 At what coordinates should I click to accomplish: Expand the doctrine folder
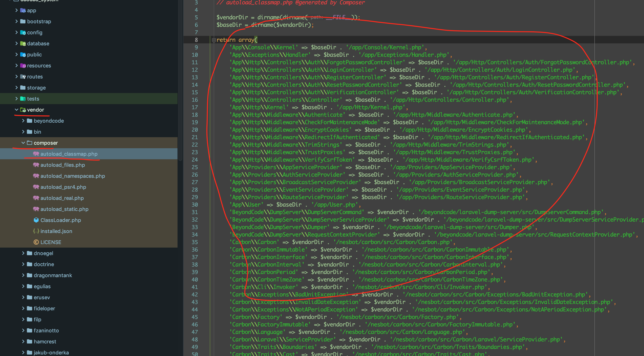pyautogui.click(x=23, y=264)
